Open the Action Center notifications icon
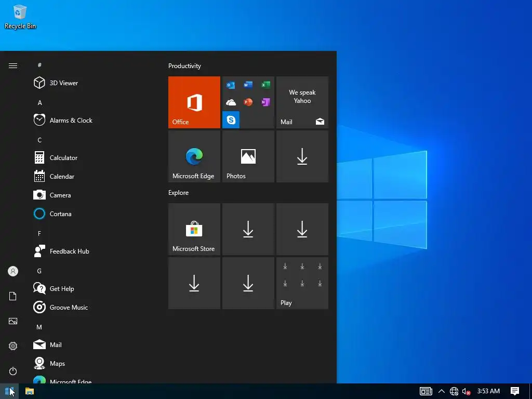The height and width of the screenshot is (399, 532). [x=515, y=391]
